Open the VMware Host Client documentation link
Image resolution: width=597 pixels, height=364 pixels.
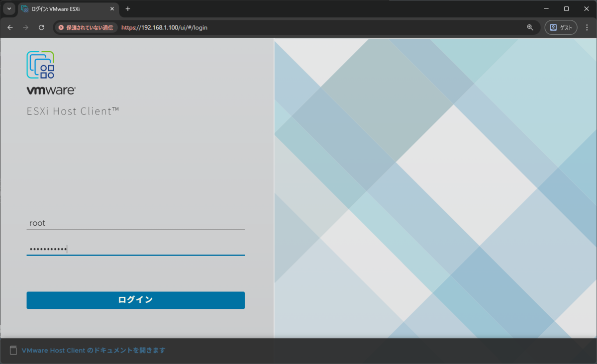tap(94, 350)
